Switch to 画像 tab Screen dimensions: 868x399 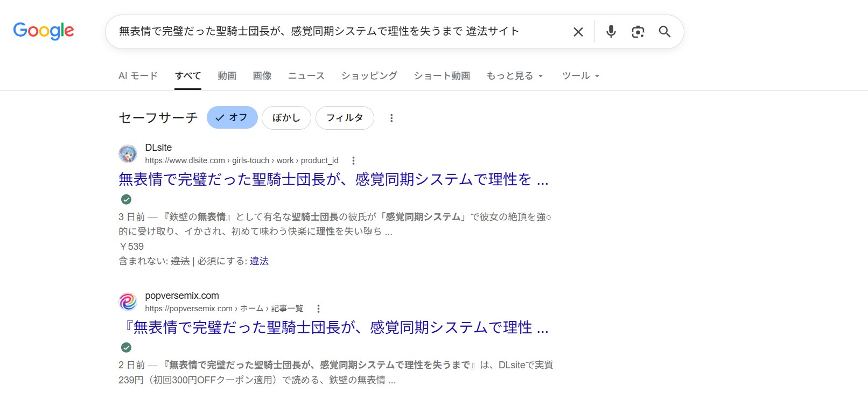(x=262, y=76)
